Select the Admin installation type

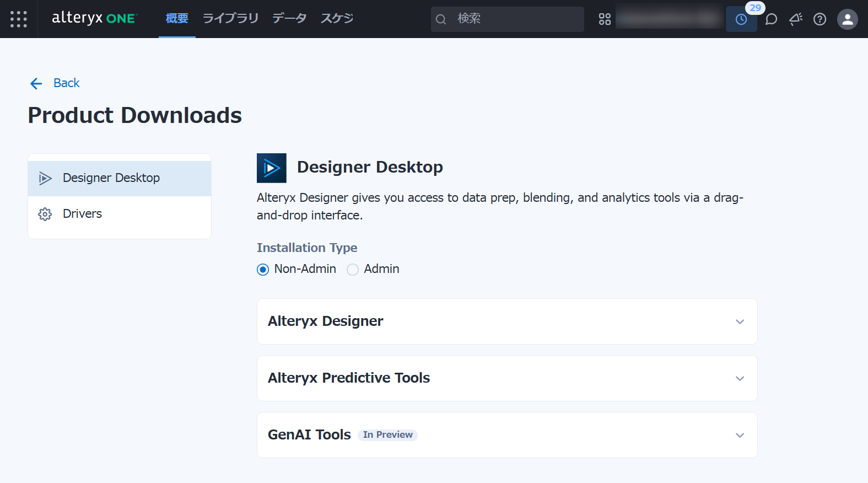pos(353,270)
